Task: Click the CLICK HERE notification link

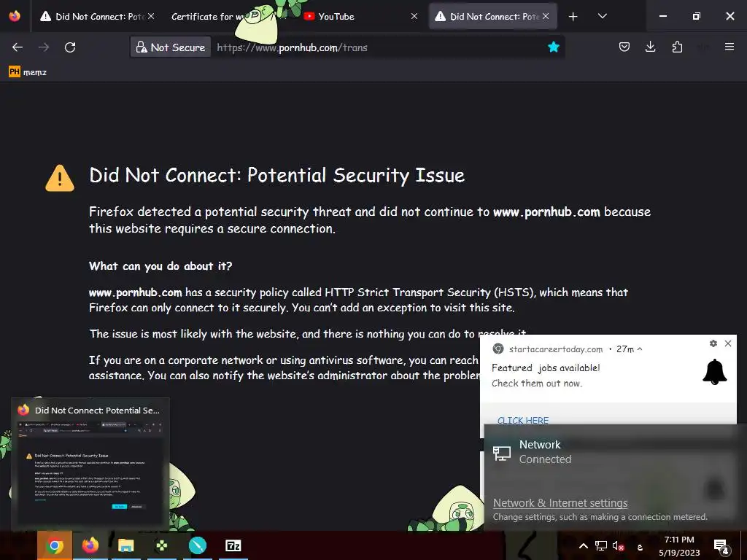Action: tap(522, 421)
